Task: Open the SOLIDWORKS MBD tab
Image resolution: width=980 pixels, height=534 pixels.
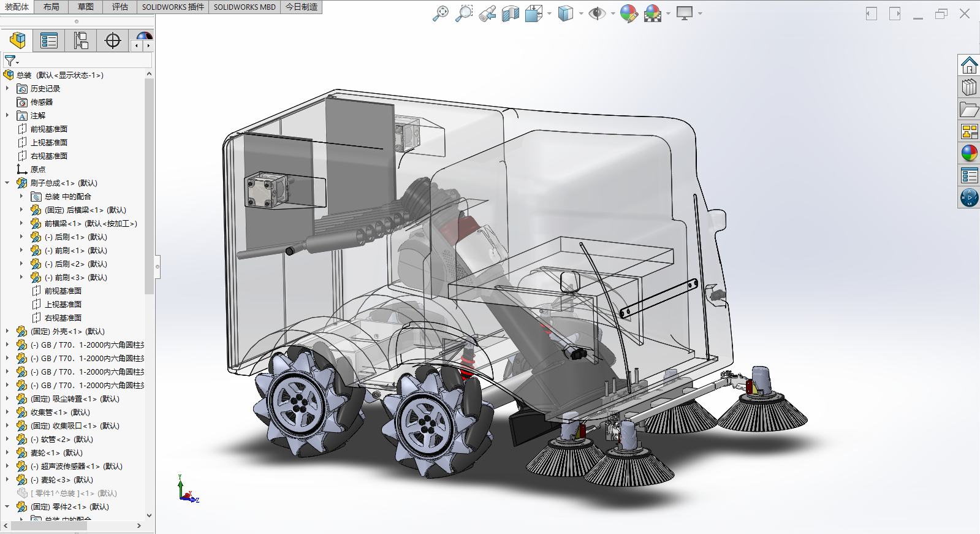Action: [245, 7]
